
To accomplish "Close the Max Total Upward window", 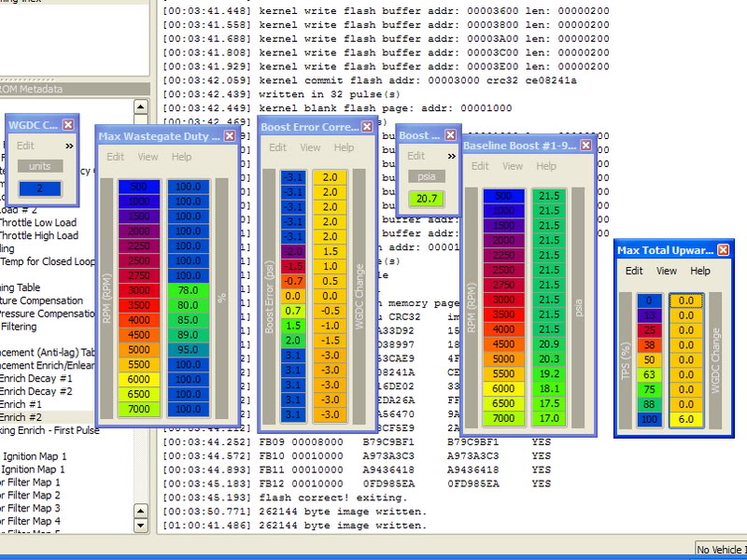I will click(x=723, y=250).
